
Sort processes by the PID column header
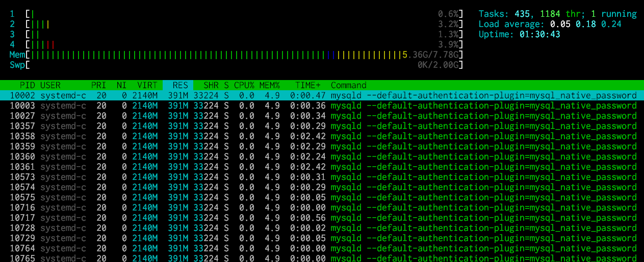pyautogui.click(x=28, y=85)
